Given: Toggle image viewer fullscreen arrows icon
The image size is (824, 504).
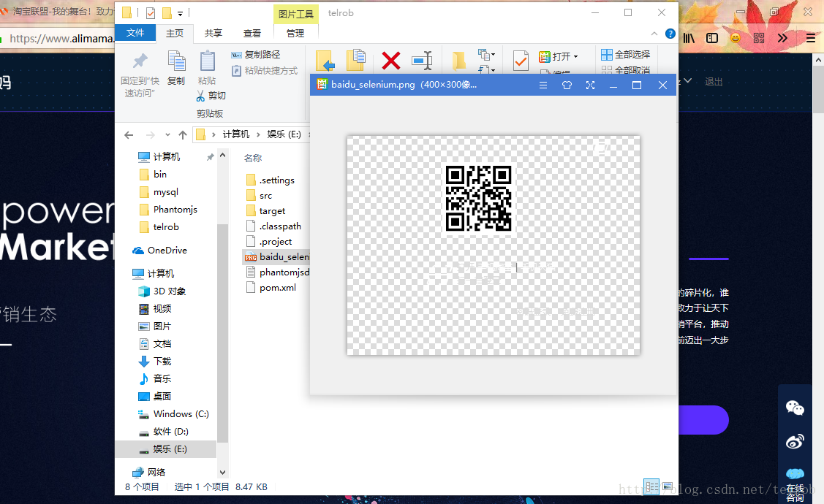Looking at the screenshot, I should click(x=590, y=85).
